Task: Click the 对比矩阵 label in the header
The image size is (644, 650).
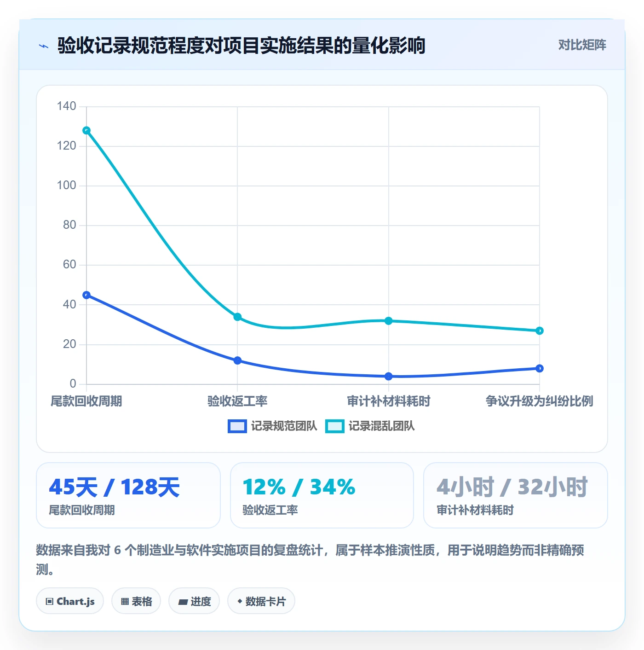Action: click(582, 45)
